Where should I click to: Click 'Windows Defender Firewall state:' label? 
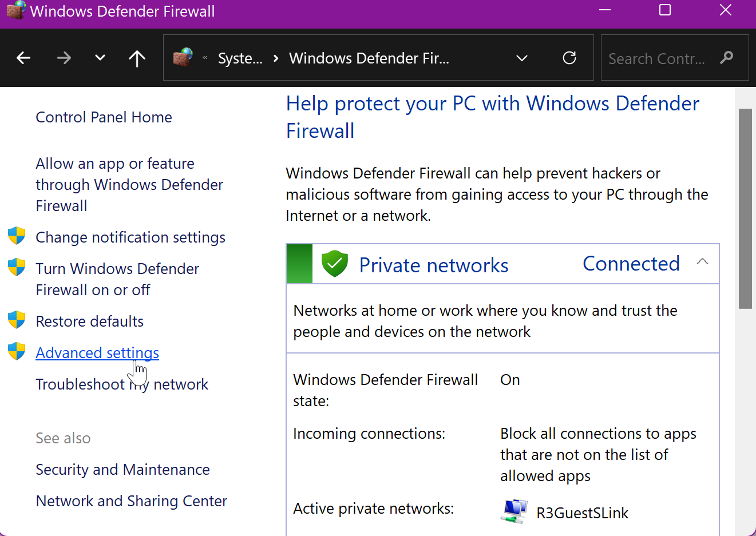point(385,390)
